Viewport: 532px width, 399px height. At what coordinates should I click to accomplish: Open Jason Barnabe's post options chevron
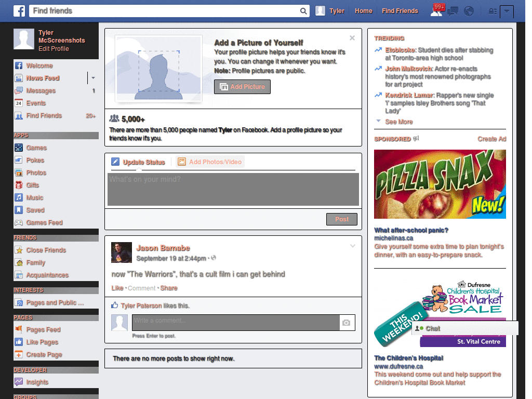[x=353, y=246]
